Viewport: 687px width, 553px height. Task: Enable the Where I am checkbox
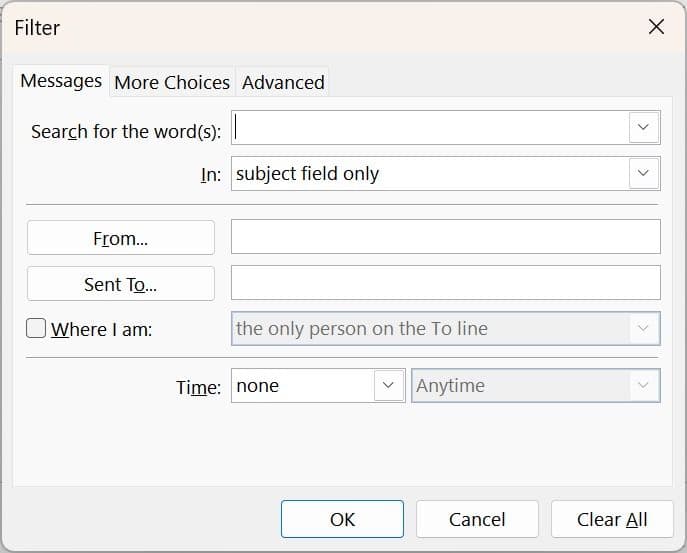coord(37,328)
